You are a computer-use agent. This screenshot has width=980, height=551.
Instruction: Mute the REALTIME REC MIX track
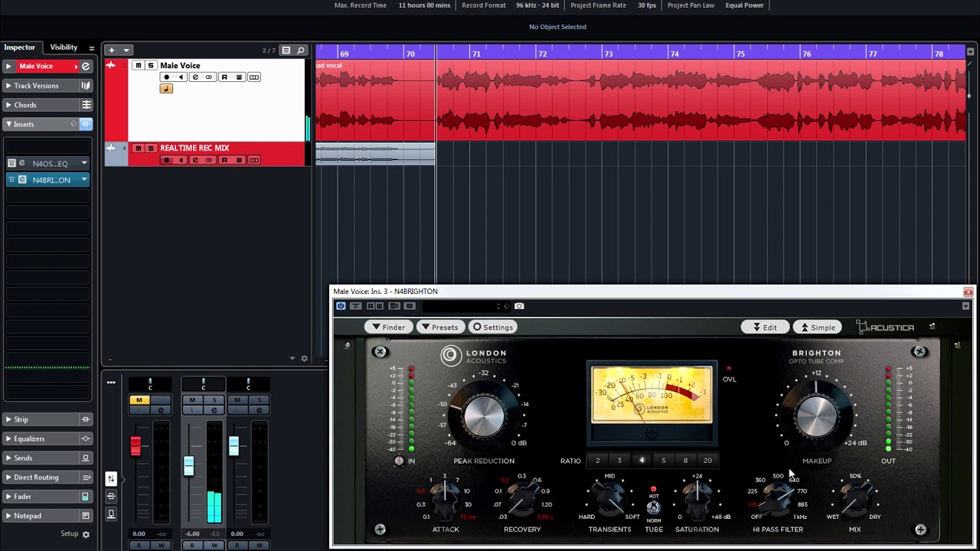click(139, 148)
